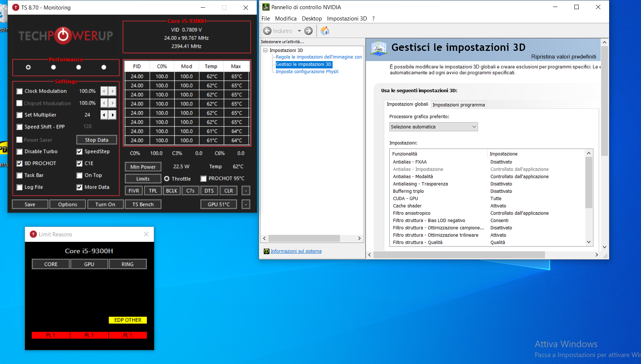Open FIVR settings button

coord(134,191)
